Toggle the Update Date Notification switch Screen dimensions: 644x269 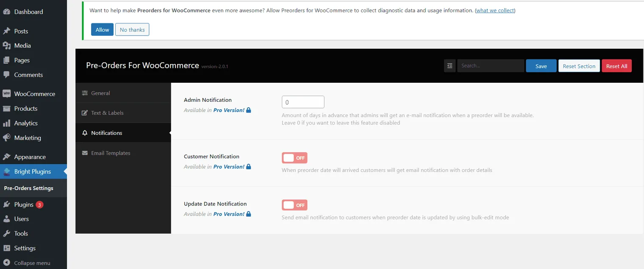(294, 205)
